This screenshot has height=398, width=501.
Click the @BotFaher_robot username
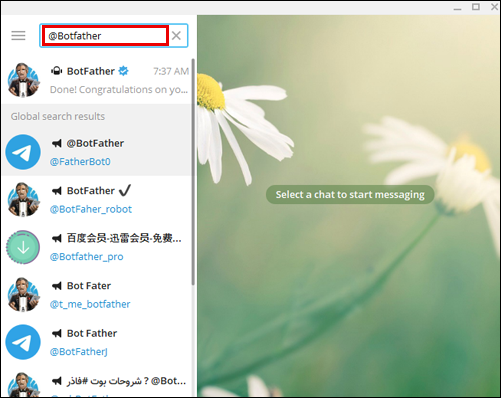(x=91, y=209)
